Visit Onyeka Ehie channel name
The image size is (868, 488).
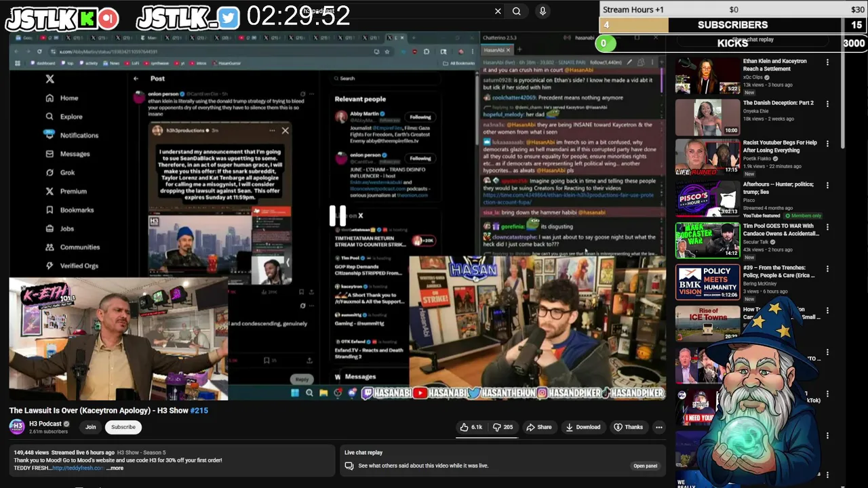[x=756, y=111]
